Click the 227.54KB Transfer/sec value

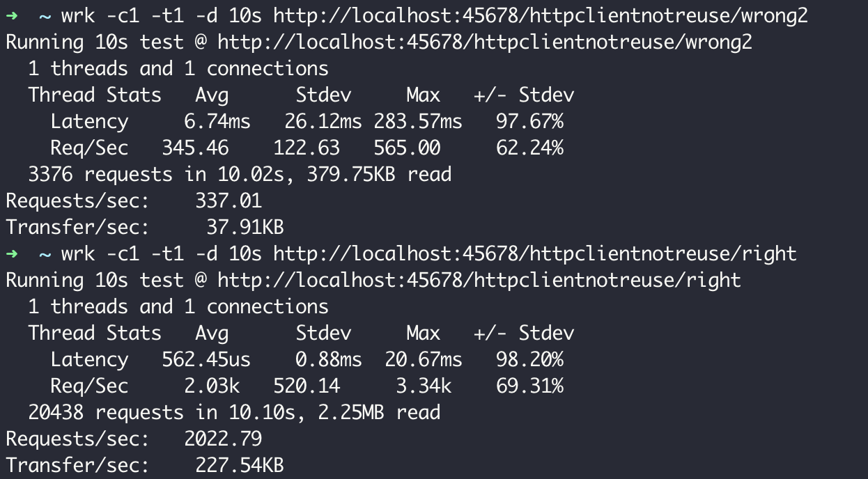tap(239, 466)
